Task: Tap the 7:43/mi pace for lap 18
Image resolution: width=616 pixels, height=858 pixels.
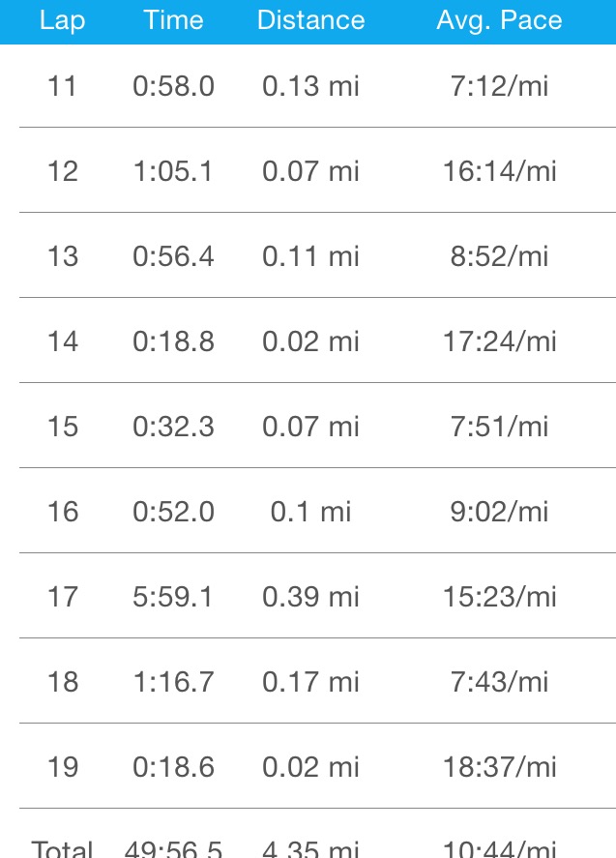Action: (x=499, y=682)
